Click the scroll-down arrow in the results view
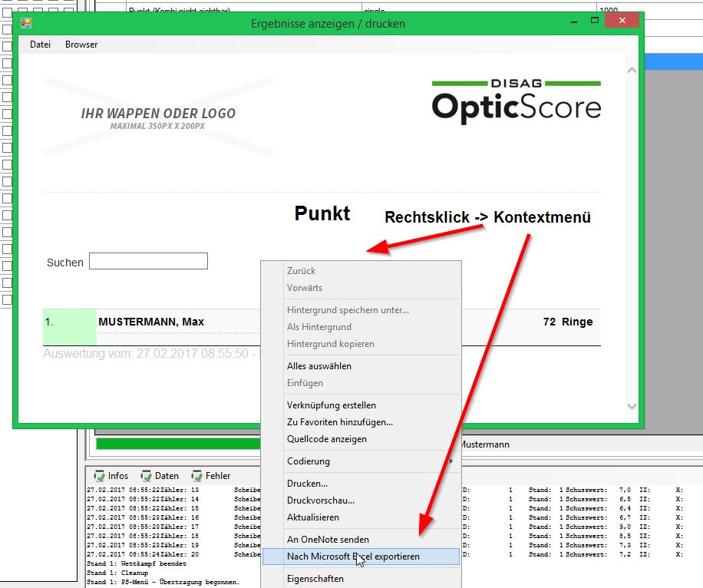703x588 pixels. tap(632, 406)
